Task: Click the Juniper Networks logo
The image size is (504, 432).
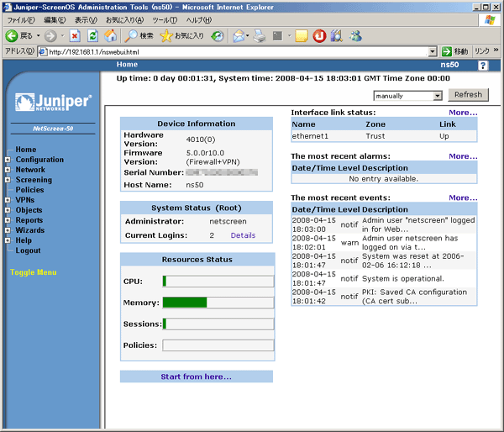Action: (x=54, y=103)
